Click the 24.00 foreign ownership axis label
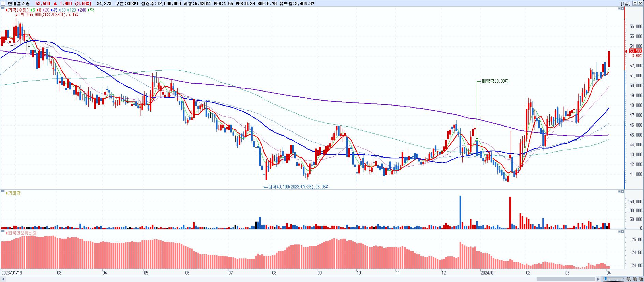Screen dimensions: 644x282 pos(637,266)
